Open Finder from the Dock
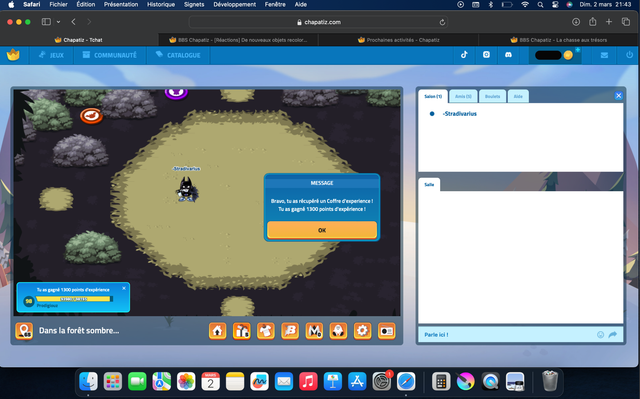The width and height of the screenshot is (640, 399). click(89, 381)
